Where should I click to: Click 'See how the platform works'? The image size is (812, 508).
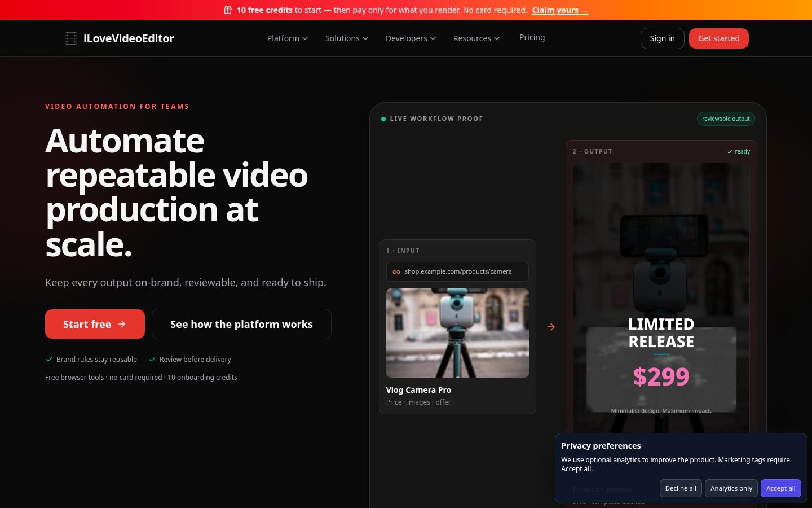pos(241,324)
